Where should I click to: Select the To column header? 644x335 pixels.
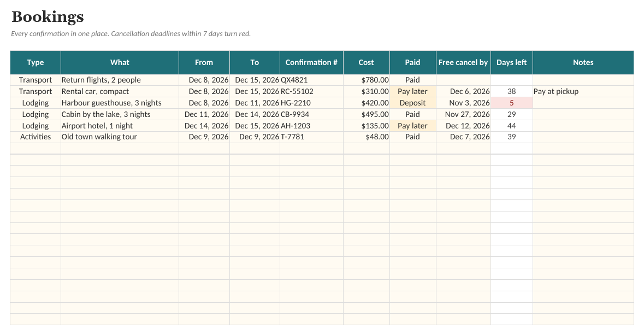[x=255, y=62]
